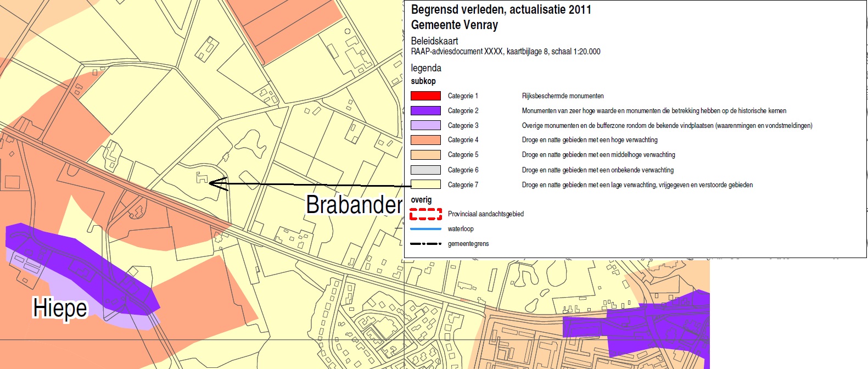The image size is (868, 369).
Task: Click the pale yellow Categorie 7 swatch
Action: tap(425, 185)
